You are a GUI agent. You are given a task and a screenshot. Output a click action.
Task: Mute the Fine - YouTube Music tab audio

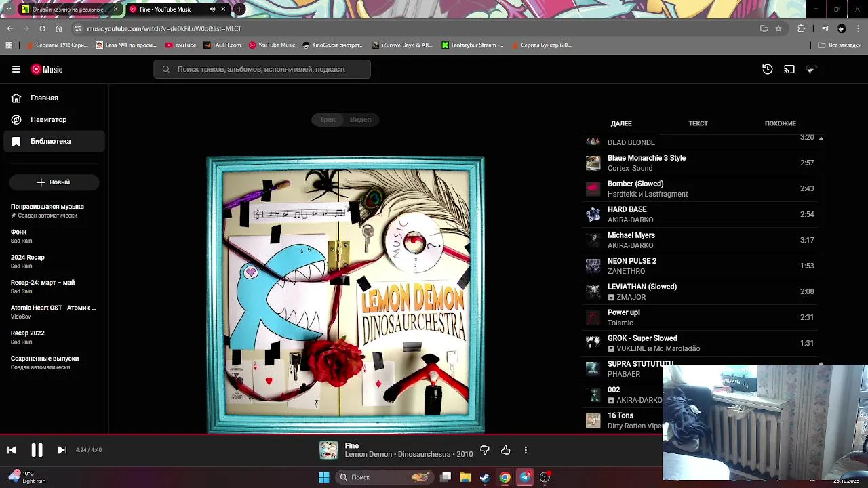(x=212, y=9)
